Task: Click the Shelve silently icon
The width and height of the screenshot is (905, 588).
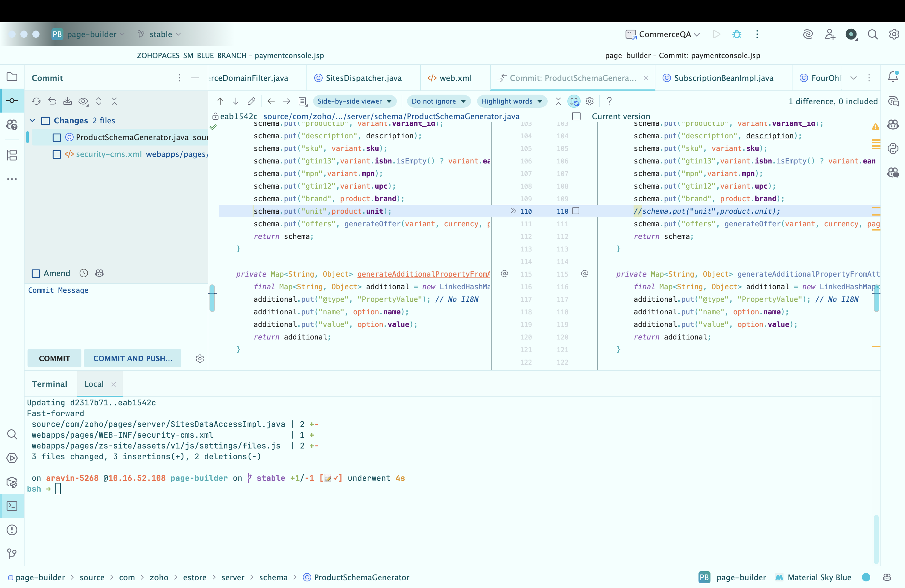Action: click(x=67, y=101)
